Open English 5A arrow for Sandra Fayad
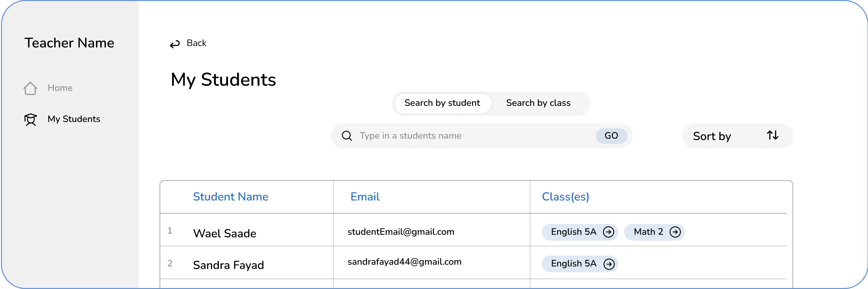This screenshot has height=289, width=868. [x=609, y=264]
